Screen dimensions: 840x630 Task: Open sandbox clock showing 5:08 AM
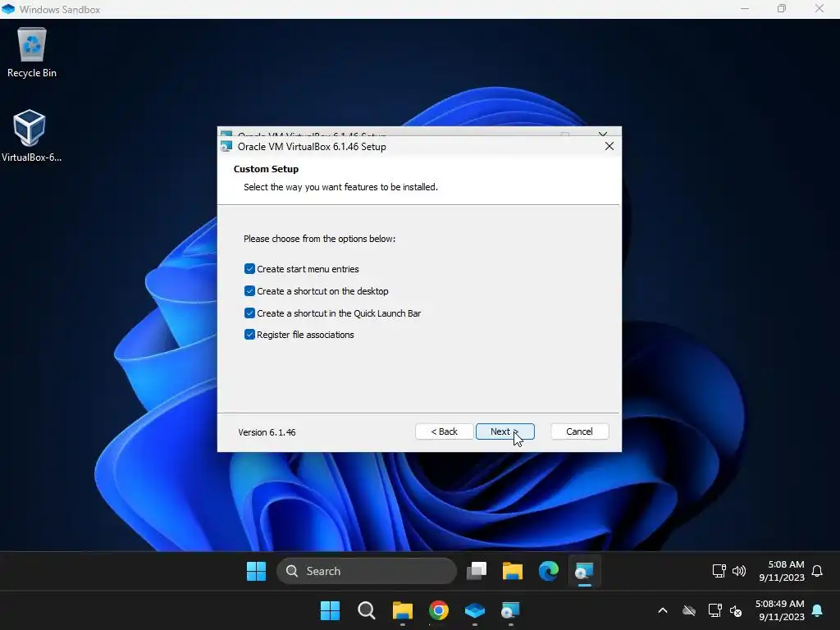pyautogui.click(x=782, y=571)
